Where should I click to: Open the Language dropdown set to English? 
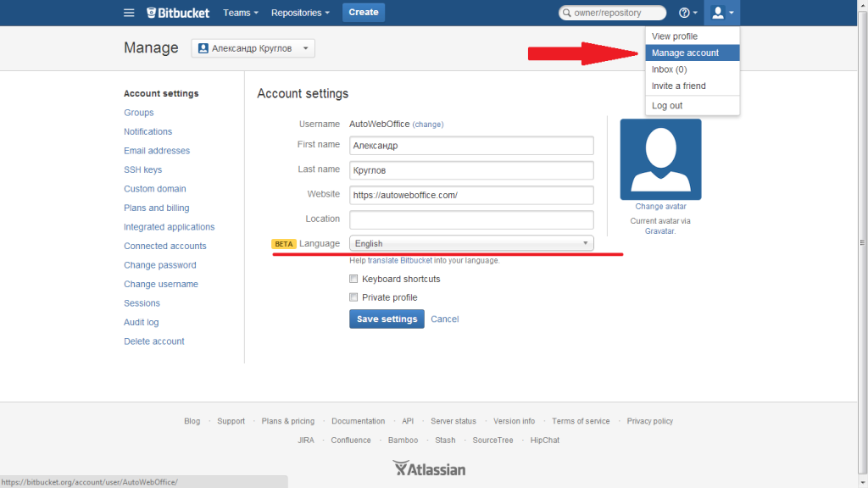pos(471,243)
